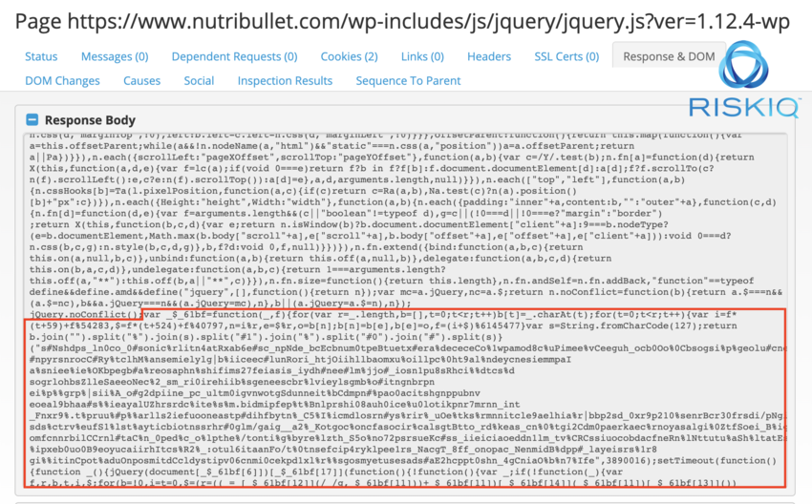The image size is (812, 504).
Task: Click the RISKIQ wordmark text
Action: pos(744,107)
